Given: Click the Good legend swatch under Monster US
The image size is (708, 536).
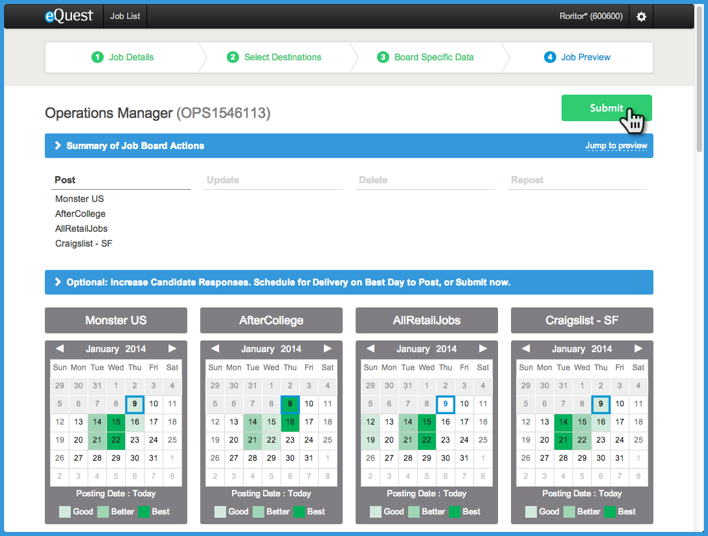Looking at the screenshot, I should click(x=65, y=512).
